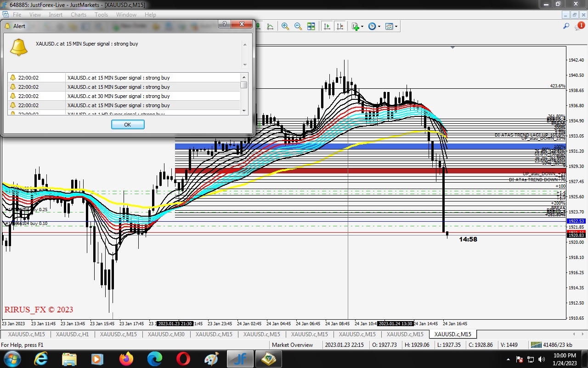Toggle chart shift from right border
Screen dimensions: 588x368
pyautogui.click(x=340, y=27)
